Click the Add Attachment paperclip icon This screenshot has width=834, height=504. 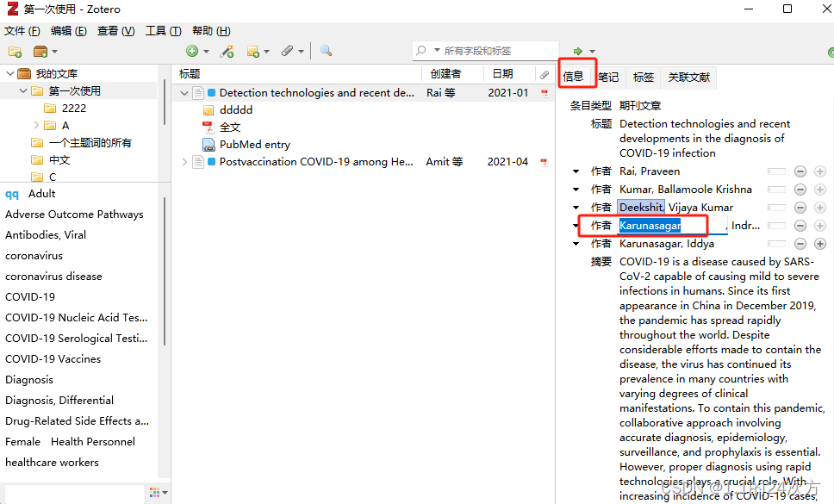(x=287, y=51)
